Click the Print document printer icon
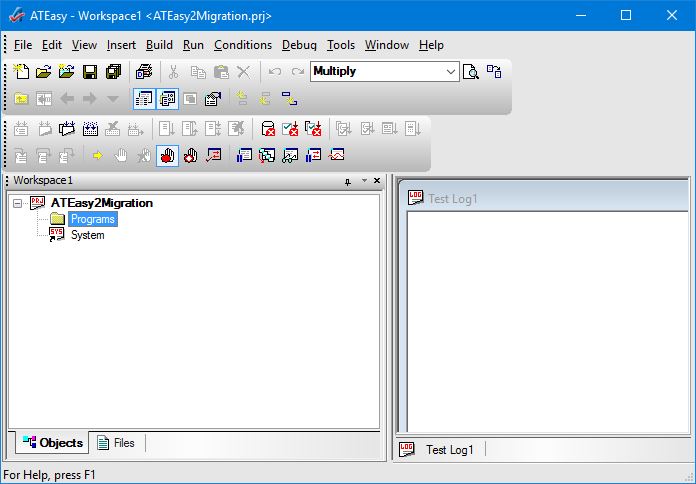The height and width of the screenshot is (484, 696). (x=144, y=71)
